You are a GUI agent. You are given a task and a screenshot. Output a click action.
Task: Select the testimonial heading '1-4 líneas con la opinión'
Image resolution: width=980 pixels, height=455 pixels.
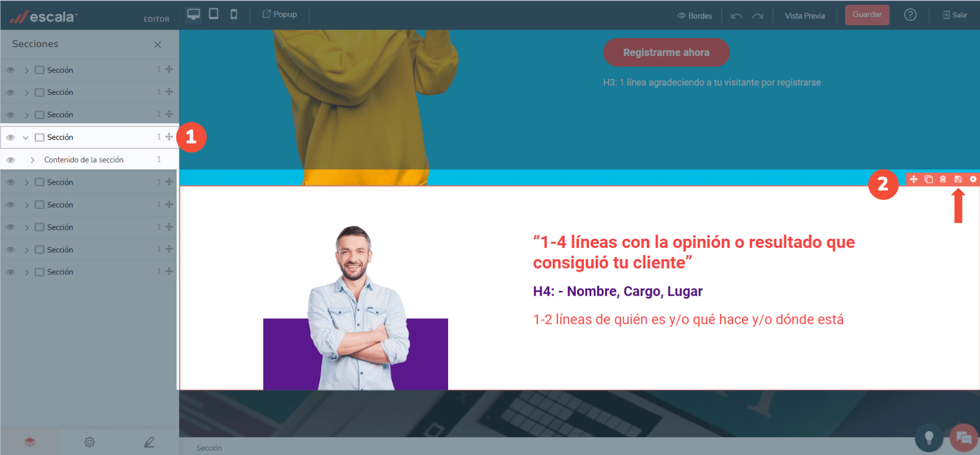pos(694,252)
